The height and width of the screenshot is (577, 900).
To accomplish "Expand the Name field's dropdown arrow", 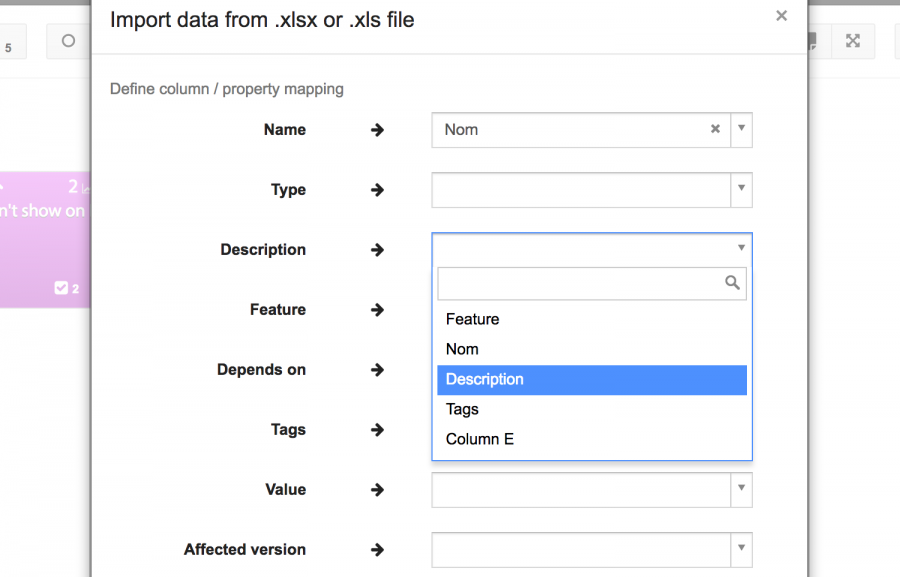I will [741, 129].
